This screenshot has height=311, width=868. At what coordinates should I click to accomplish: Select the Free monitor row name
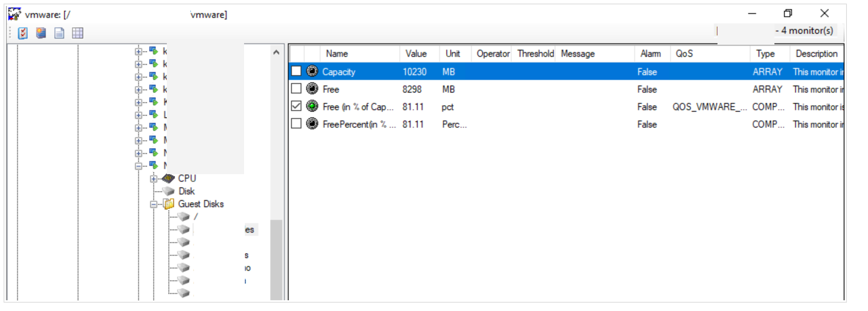[331, 89]
